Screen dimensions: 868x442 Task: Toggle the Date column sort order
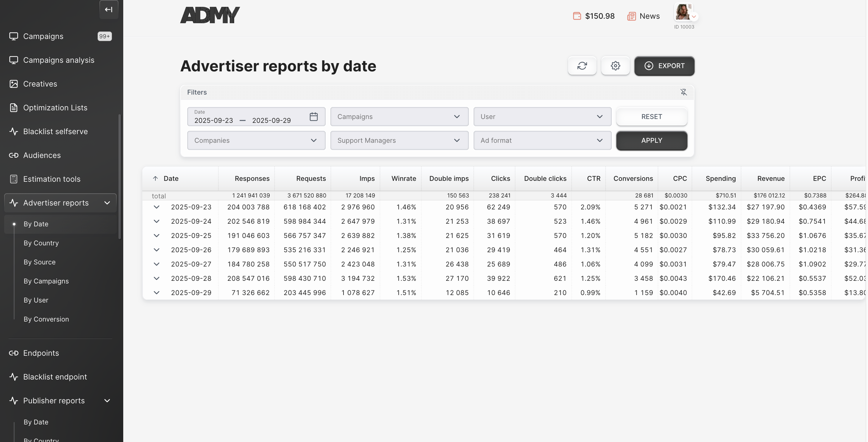click(x=155, y=178)
